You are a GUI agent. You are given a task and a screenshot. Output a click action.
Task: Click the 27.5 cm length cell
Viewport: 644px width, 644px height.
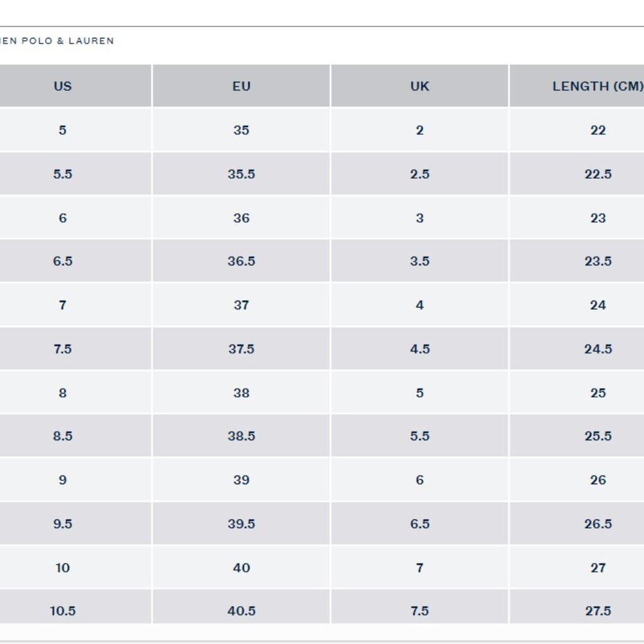[598, 611]
